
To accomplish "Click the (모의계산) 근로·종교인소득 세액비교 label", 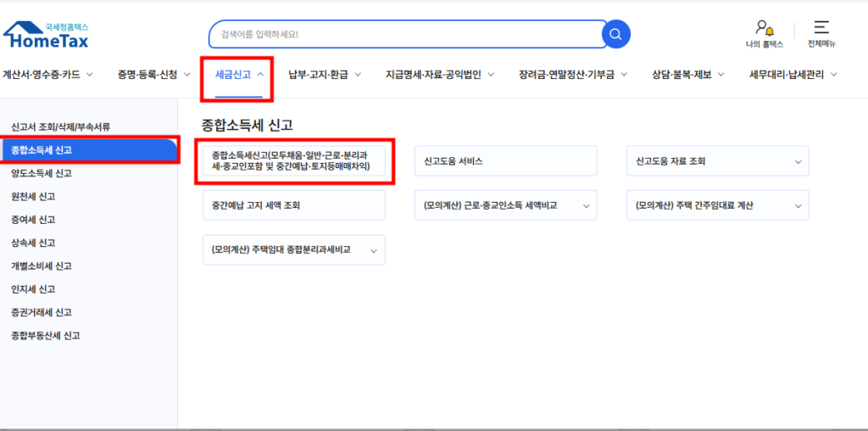I will (x=491, y=205).
